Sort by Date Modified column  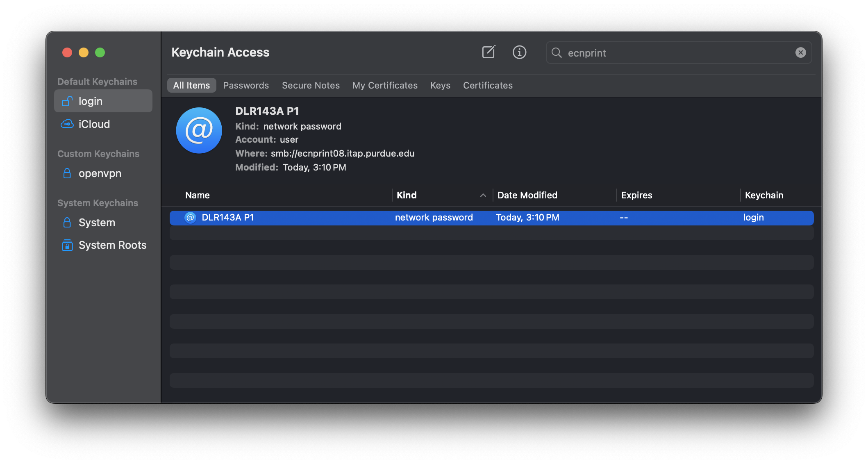(x=527, y=196)
